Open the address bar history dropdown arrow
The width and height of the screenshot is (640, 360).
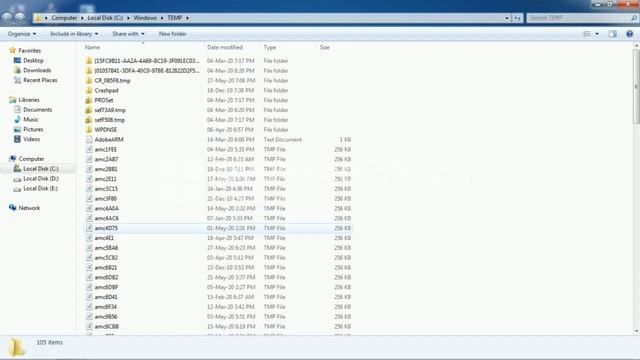click(507, 18)
